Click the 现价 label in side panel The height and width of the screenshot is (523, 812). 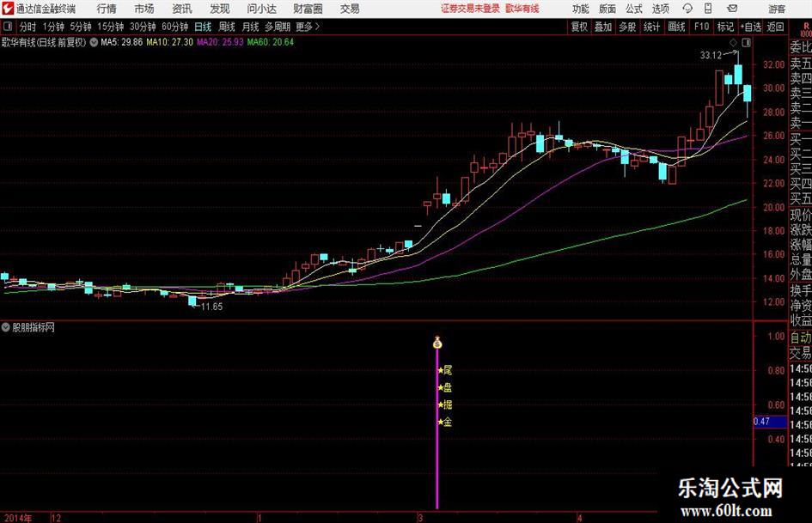(801, 215)
